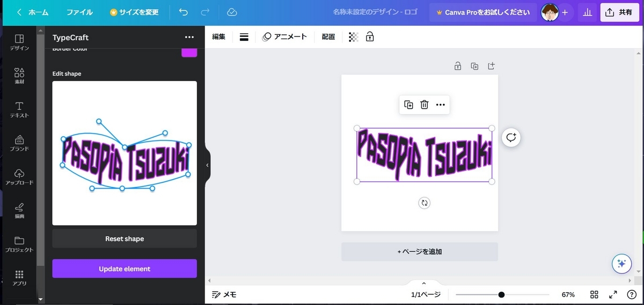Pick the purple Border Color swatch
The height and width of the screenshot is (305, 644).
[x=189, y=52]
